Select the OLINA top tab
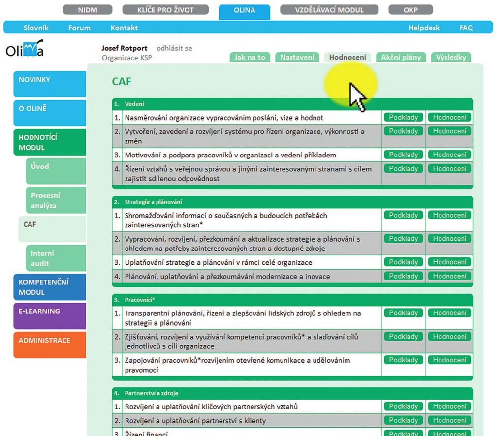 pos(244,12)
